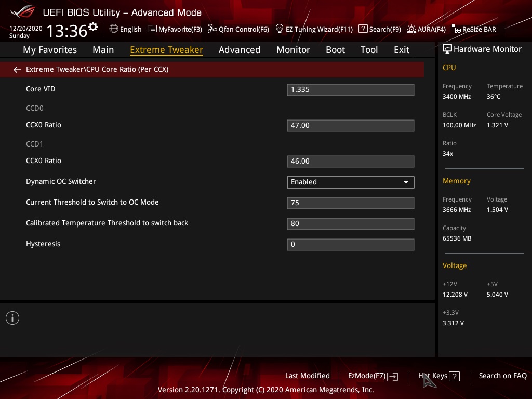Edit CCD1 CCX0 Ratio field 46.00
Viewport: 532px width, 399px height.
pyautogui.click(x=351, y=162)
